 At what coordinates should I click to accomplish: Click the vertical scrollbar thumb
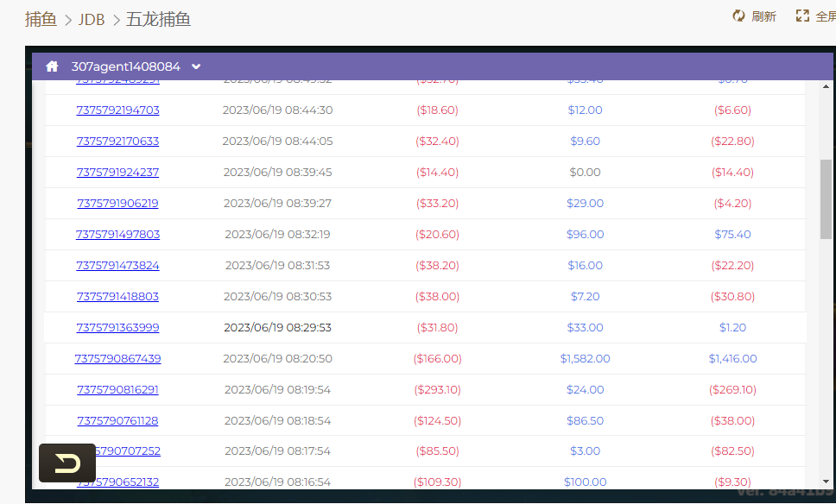pyautogui.click(x=826, y=198)
